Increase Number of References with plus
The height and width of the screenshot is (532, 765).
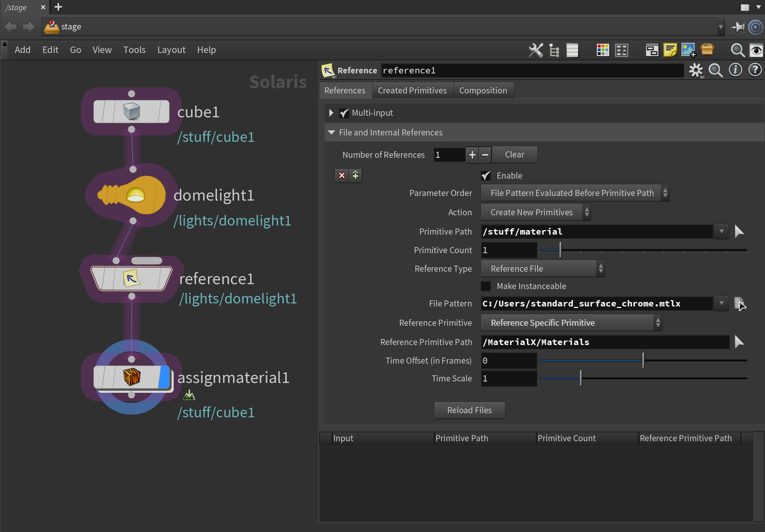coord(472,155)
